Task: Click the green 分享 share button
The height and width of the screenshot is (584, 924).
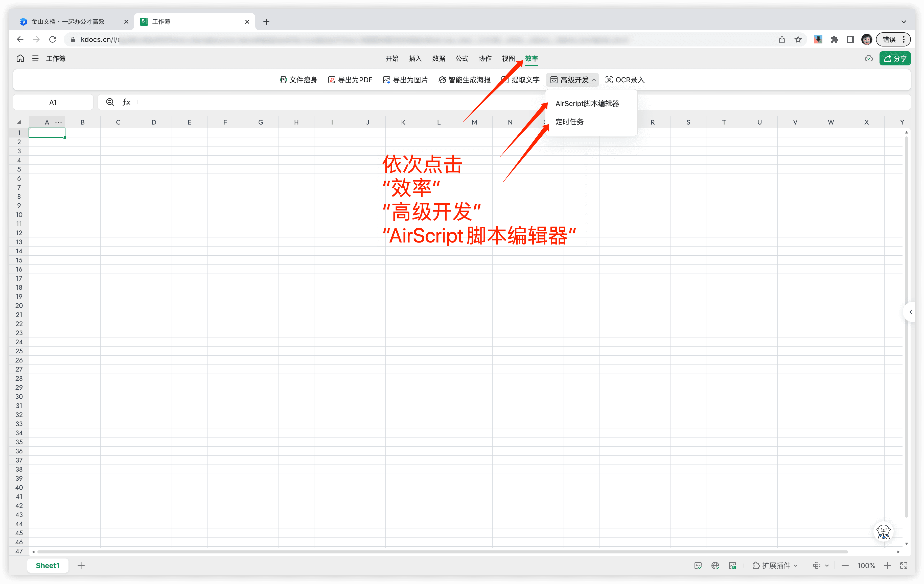Action: [x=895, y=58]
